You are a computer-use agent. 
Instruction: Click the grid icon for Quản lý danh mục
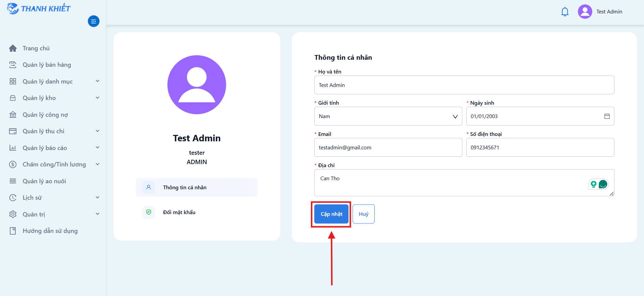click(13, 81)
